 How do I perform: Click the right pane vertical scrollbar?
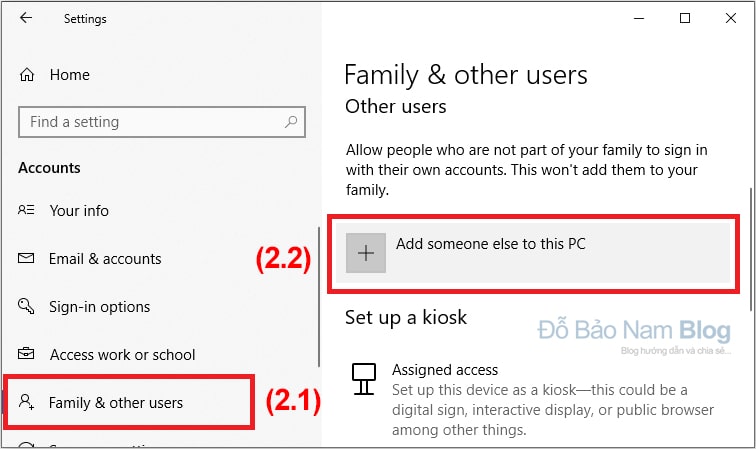click(x=751, y=249)
